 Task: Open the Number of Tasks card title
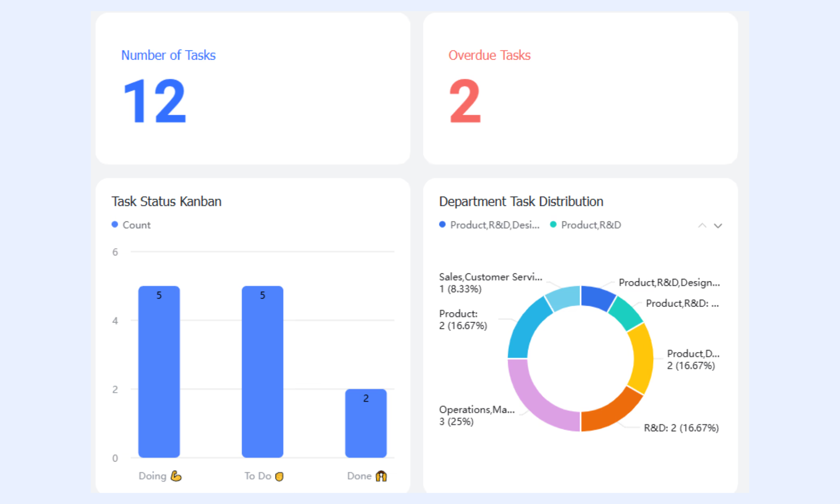point(168,55)
